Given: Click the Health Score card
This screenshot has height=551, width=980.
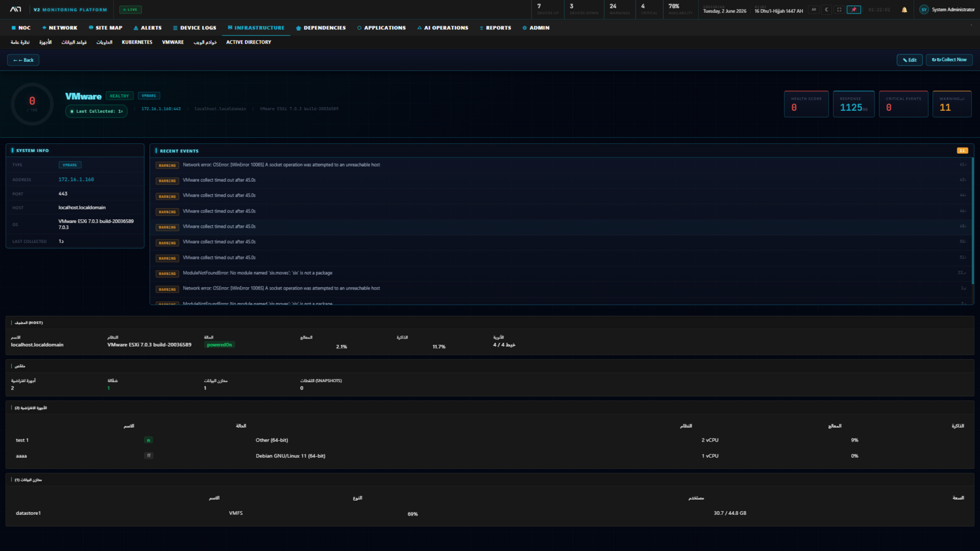Looking at the screenshot, I should coord(806,104).
